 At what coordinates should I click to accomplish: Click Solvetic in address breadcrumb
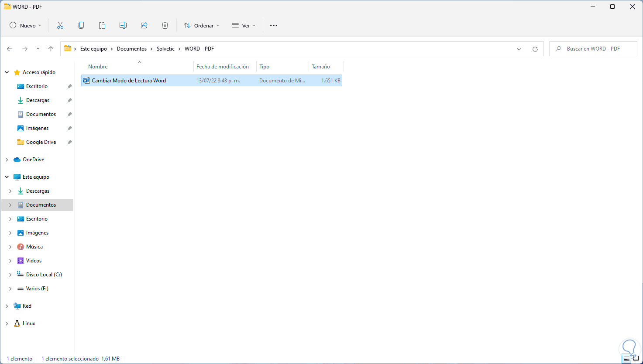(165, 49)
